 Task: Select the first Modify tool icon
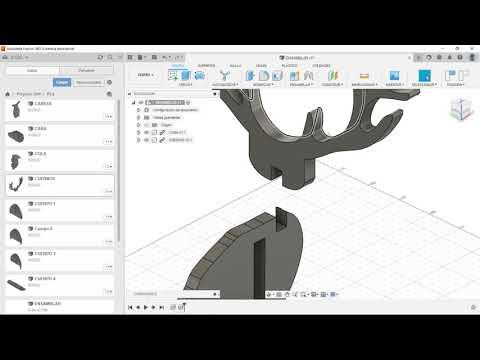250,75
